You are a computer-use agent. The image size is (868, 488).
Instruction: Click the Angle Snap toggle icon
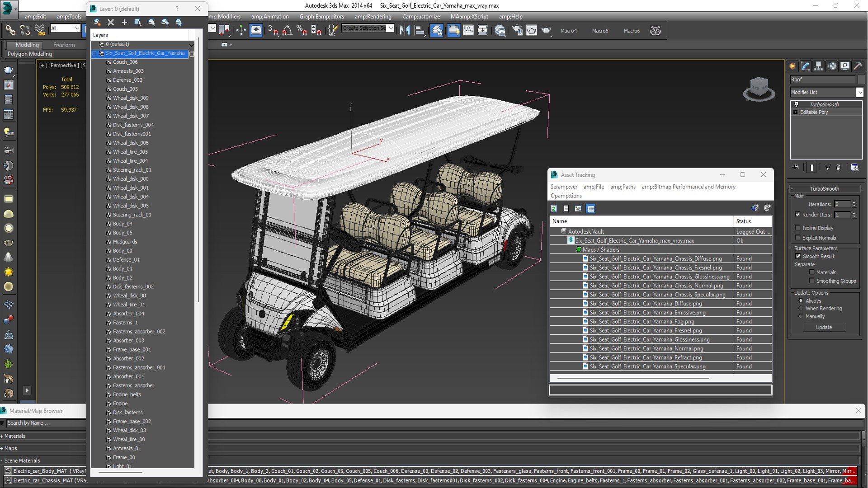[x=287, y=30]
